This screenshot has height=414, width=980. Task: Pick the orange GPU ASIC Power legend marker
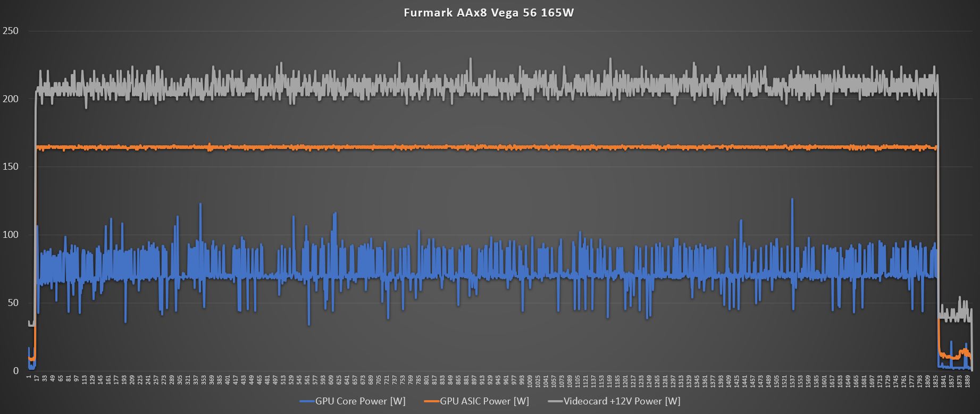point(431,401)
